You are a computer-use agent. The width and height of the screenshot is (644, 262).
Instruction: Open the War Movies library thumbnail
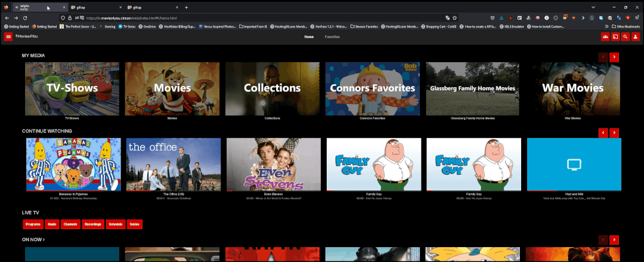coord(572,88)
